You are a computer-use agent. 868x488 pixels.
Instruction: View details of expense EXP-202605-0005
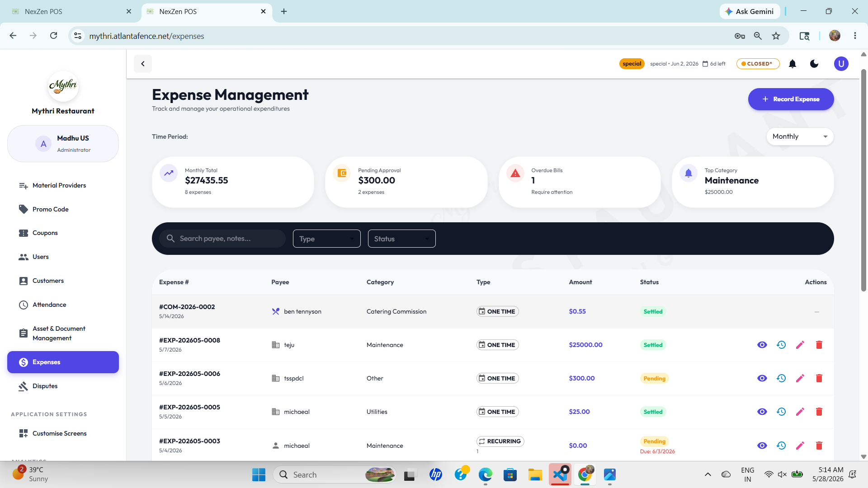coord(762,412)
